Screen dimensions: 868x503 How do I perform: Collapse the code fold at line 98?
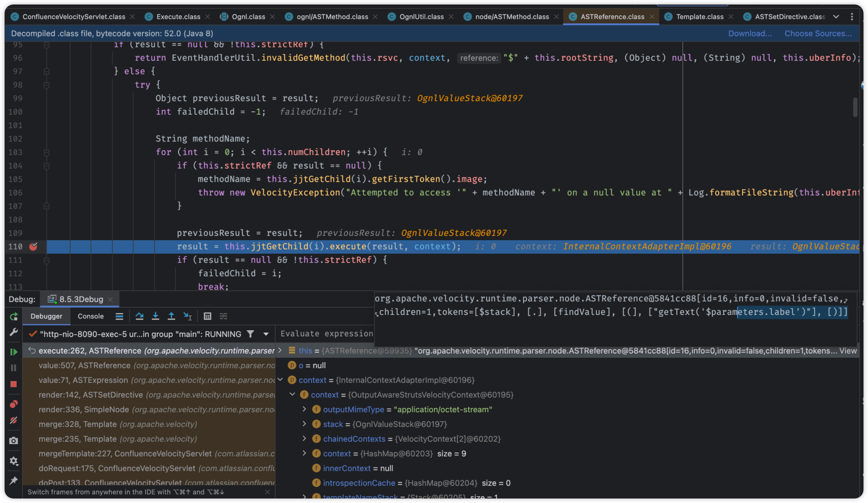click(x=46, y=85)
